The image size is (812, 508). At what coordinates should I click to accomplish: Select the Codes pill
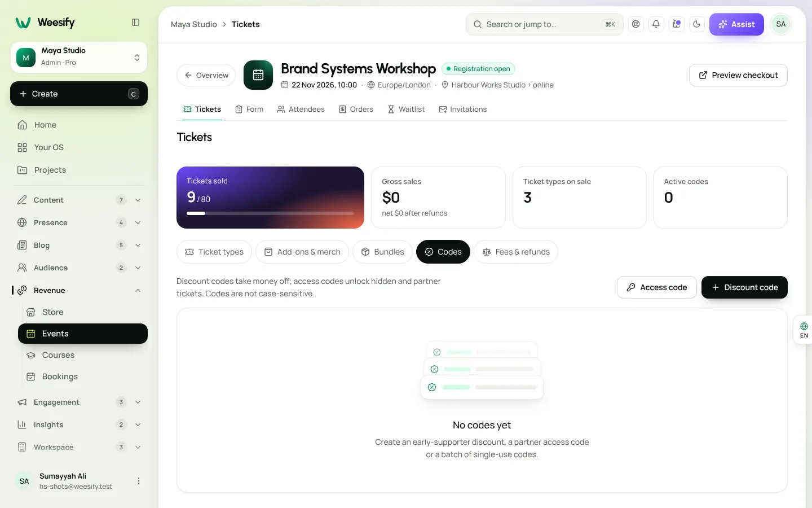[x=443, y=252]
